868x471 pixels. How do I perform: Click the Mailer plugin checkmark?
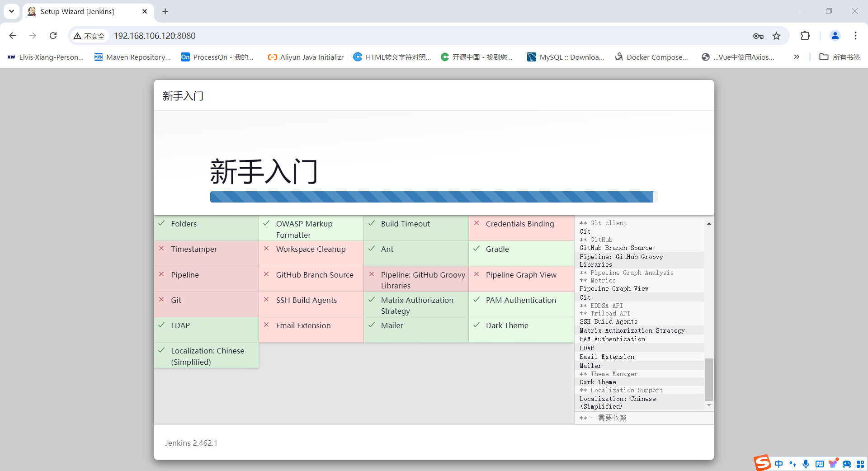[x=371, y=325]
